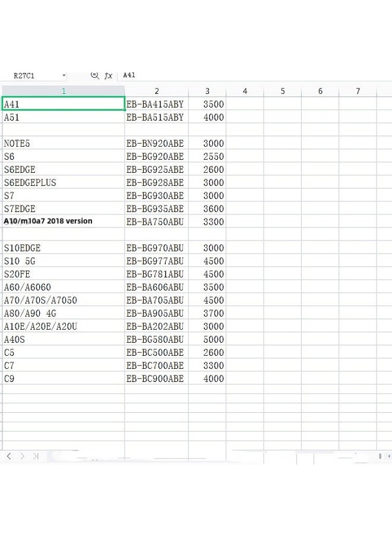Select the S10EDGE cell
The image size is (392, 537).
coord(64,248)
